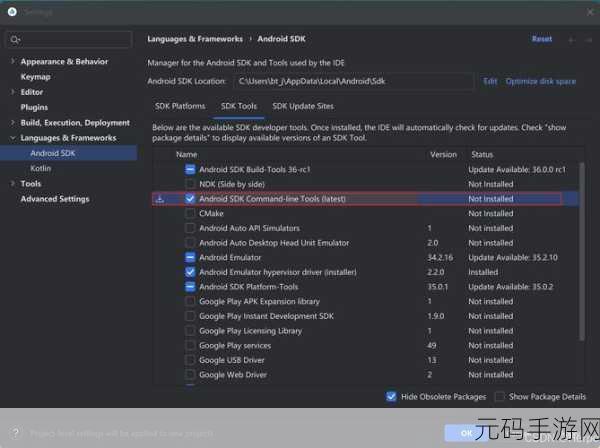Toggle the Android Emulator checkbox
This screenshot has height=448, width=600.
(190, 257)
